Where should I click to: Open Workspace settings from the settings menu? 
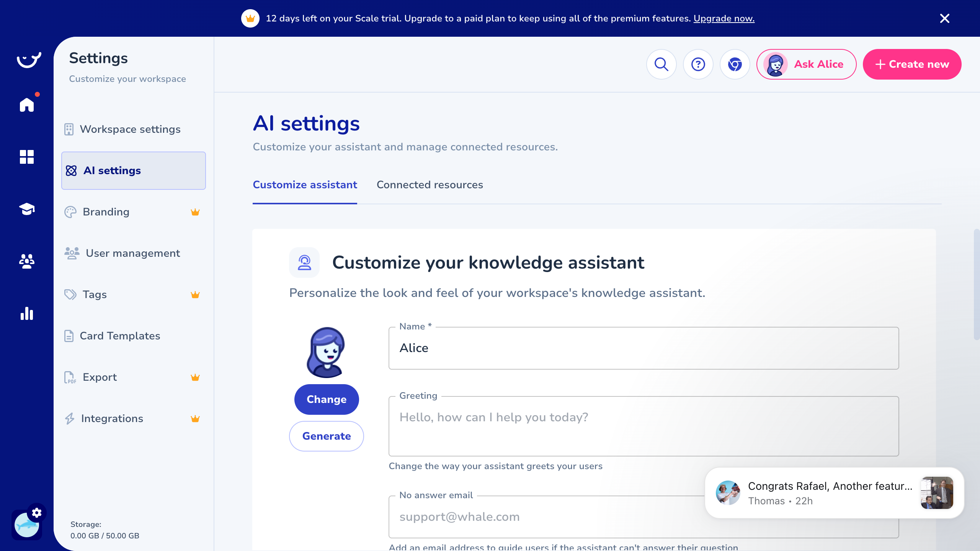130,129
